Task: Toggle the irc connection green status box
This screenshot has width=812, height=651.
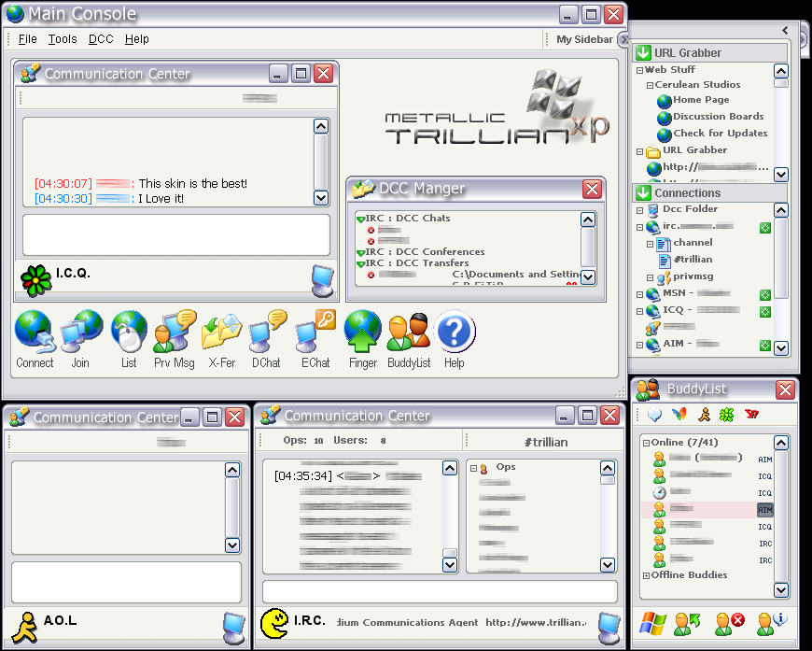Action: (x=765, y=228)
